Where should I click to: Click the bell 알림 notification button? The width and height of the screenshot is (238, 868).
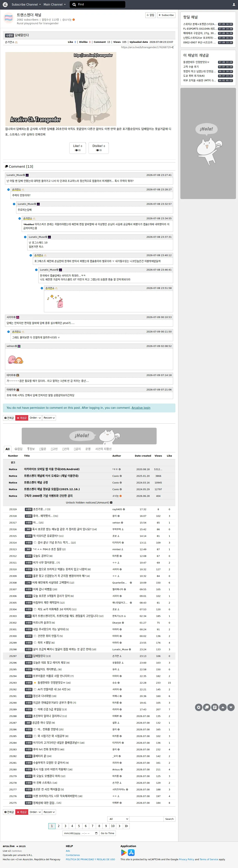[150, 15]
